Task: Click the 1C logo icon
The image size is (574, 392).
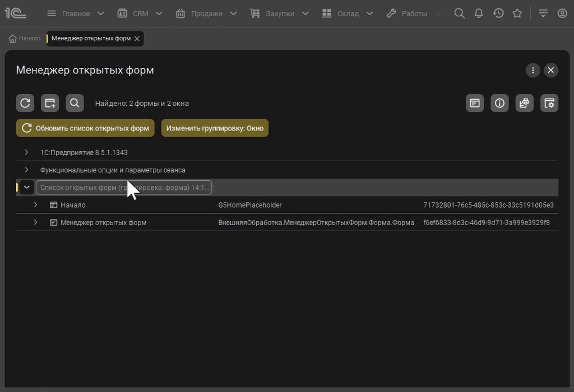Action: [15, 13]
